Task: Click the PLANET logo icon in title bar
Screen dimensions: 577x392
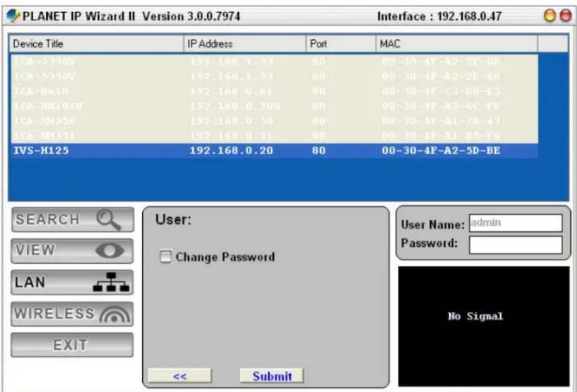Action: tap(13, 16)
